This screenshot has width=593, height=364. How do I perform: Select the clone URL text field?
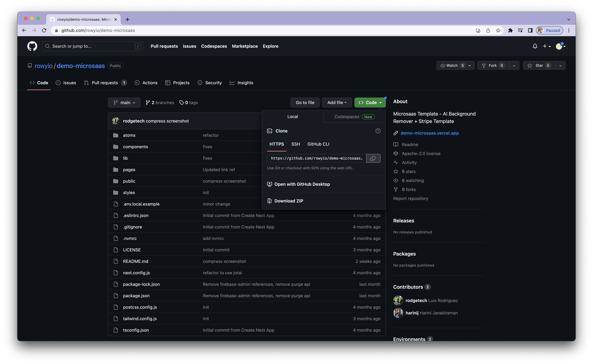316,158
